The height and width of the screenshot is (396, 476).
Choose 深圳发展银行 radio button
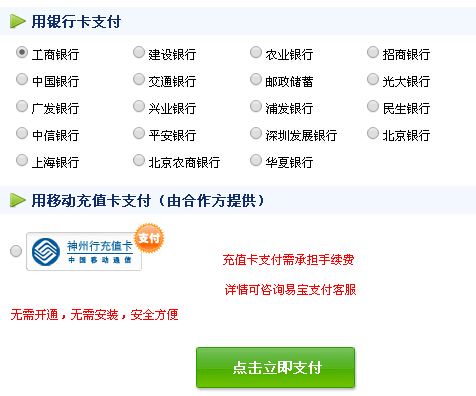pyautogui.click(x=256, y=134)
